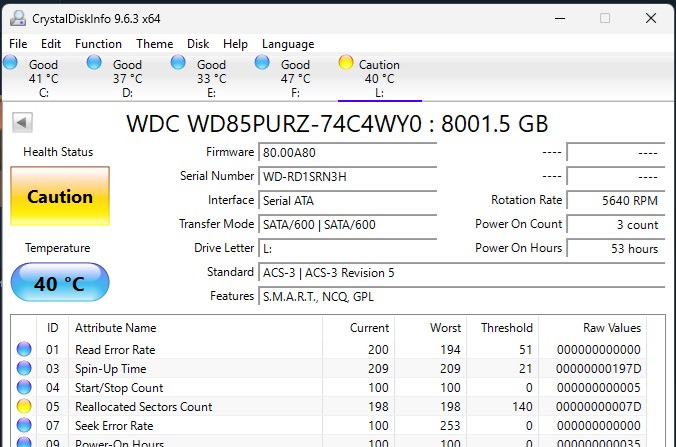The width and height of the screenshot is (676, 447).
Task: Open the Disk menu
Action: tap(198, 44)
